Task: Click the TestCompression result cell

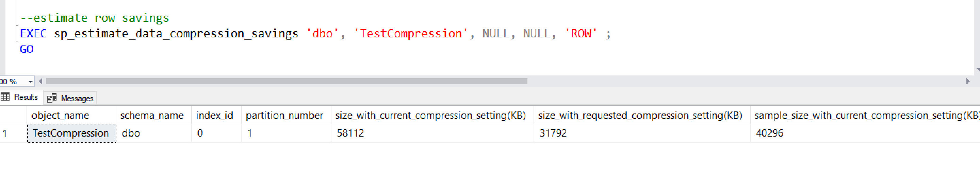Action: 71,133
